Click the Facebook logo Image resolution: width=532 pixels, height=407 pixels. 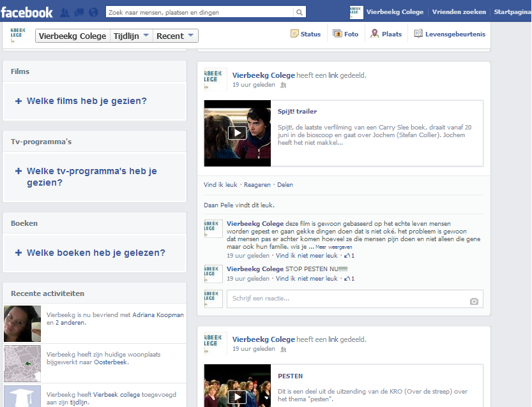pos(27,12)
